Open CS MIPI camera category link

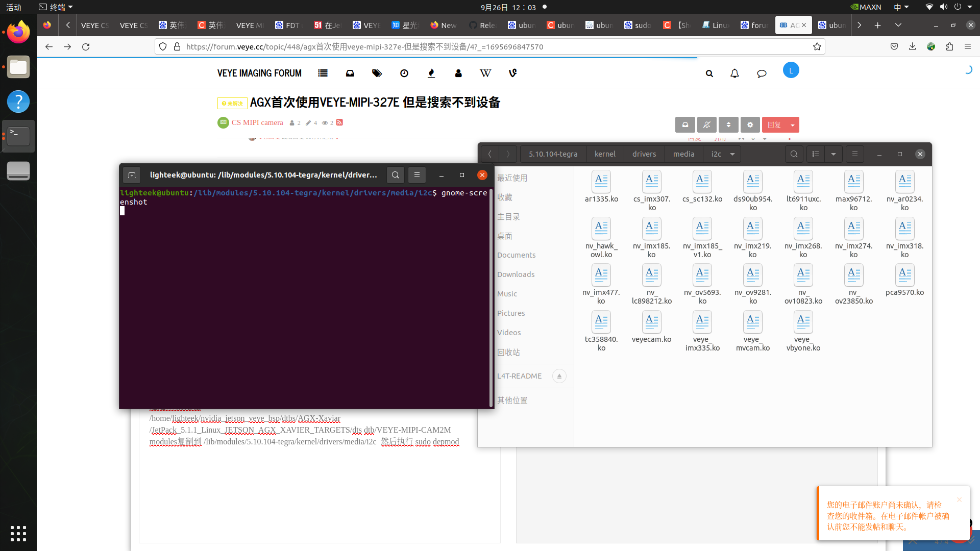click(257, 122)
